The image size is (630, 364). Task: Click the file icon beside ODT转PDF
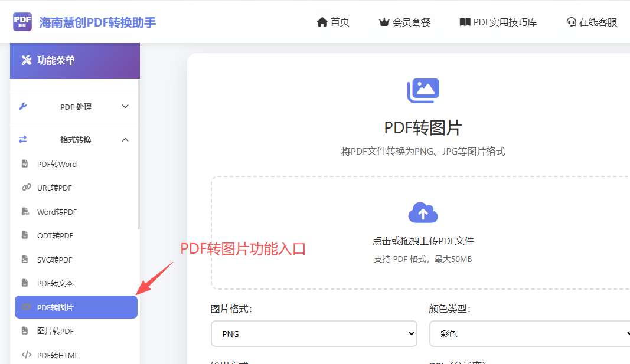25,235
